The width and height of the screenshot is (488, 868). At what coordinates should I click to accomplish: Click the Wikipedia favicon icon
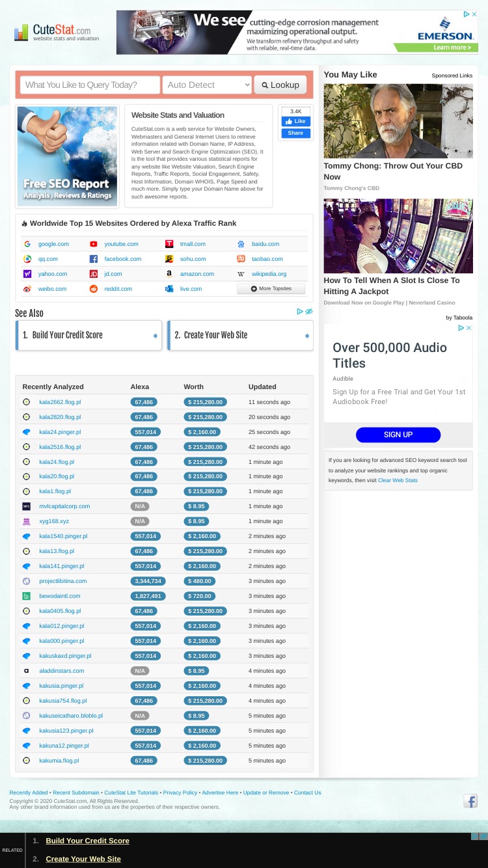pyautogui.click(x=241, y=274)
